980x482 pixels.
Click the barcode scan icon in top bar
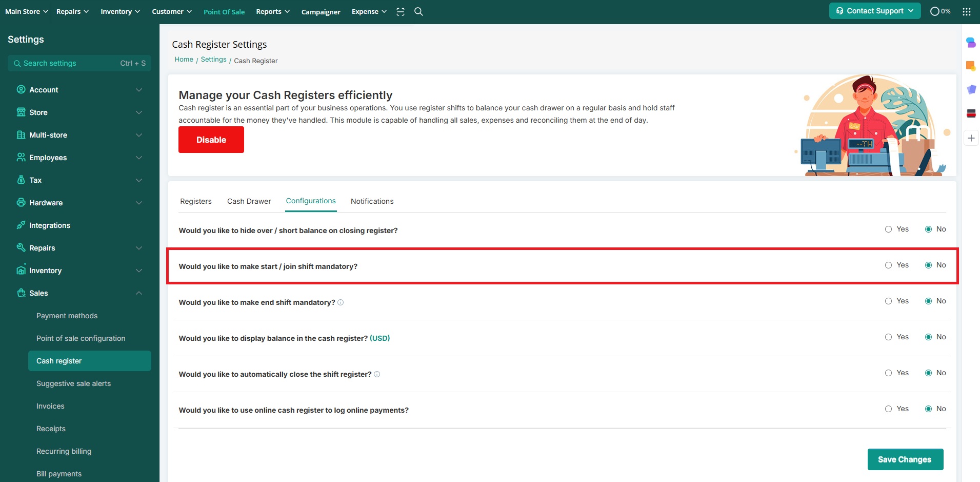401,11
